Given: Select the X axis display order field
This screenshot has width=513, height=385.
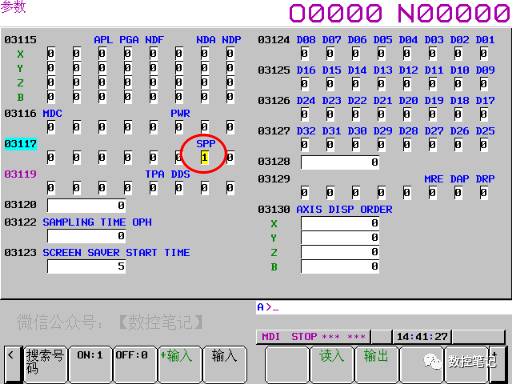Looking at the screenshot, I should tap(340, 223).
